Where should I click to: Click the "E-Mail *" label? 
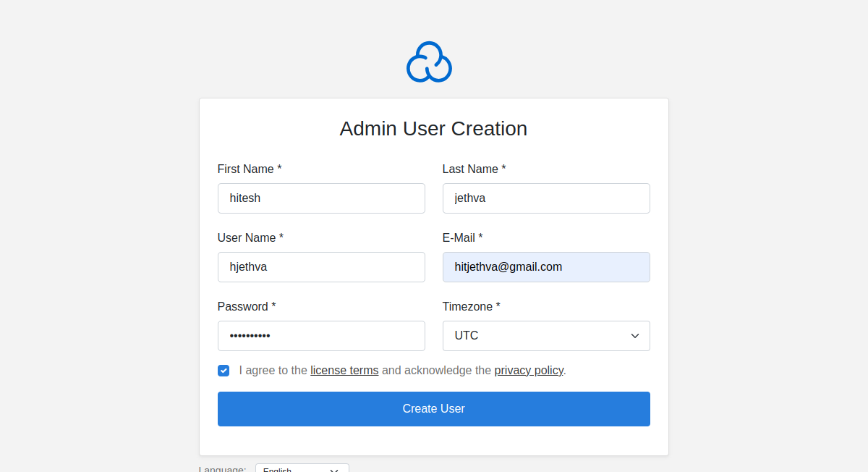[462, 237]
